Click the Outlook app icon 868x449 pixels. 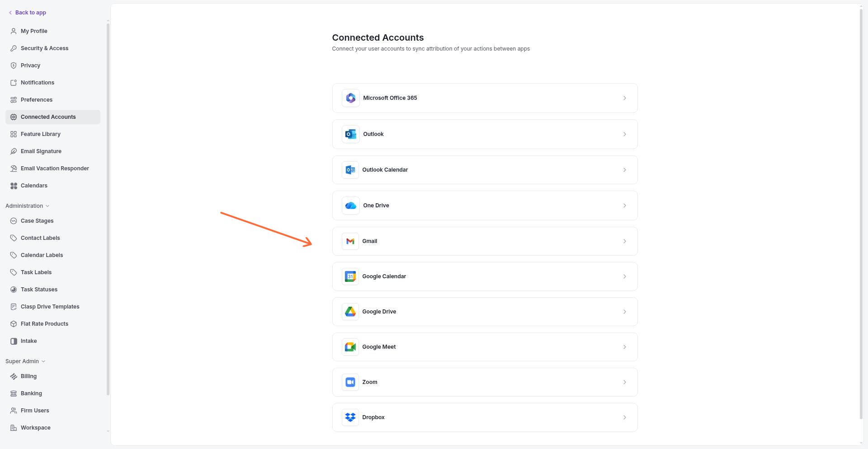click(350, 134)
